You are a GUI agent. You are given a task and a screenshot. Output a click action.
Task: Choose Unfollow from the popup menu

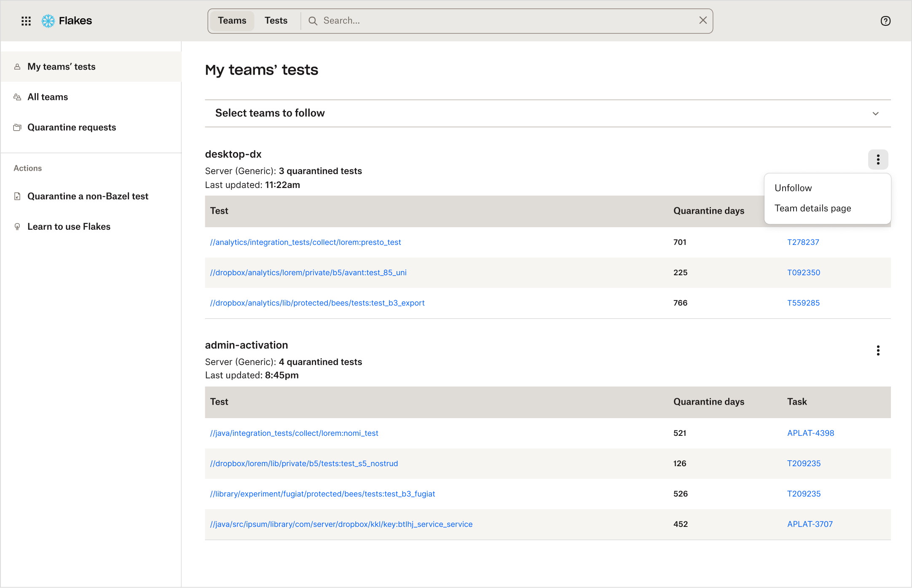click(793, 188)
